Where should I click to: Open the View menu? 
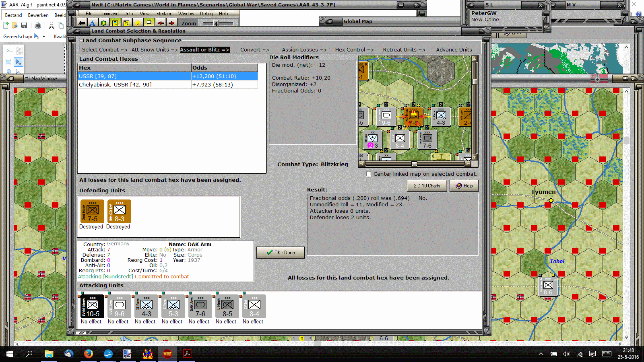pyautogui.click(x=144, y=14)
